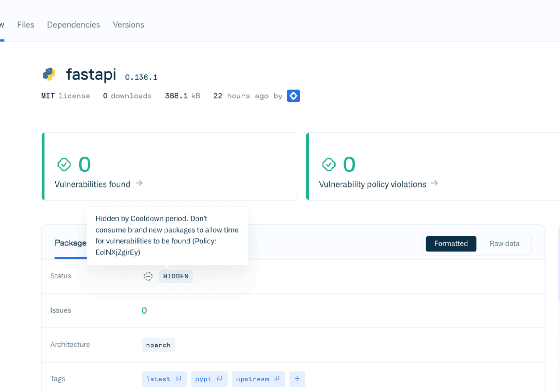Select the latest tag text

[x=158, y=379]
